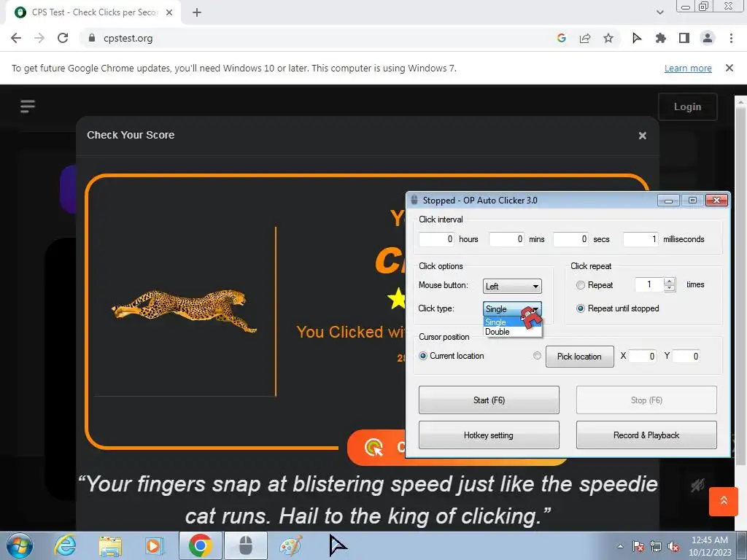
Task: Open the Windows Start menu
Action: [19, 546]
